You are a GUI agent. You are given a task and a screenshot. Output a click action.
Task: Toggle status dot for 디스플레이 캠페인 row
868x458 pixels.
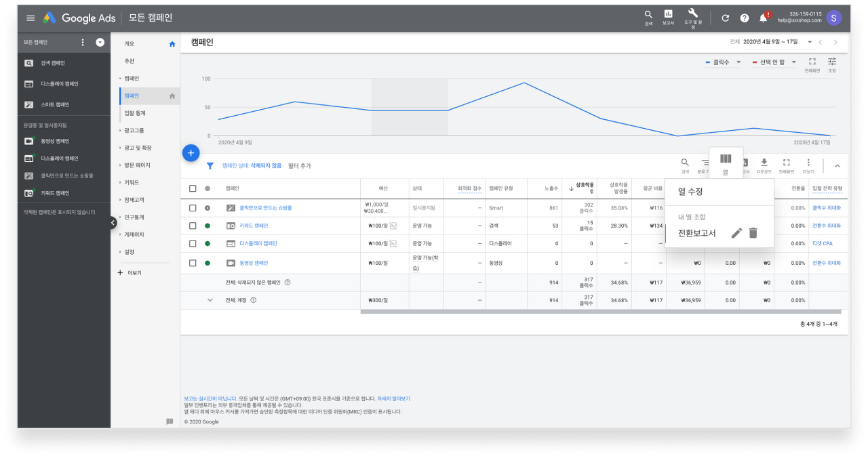(x=208, y=243)
